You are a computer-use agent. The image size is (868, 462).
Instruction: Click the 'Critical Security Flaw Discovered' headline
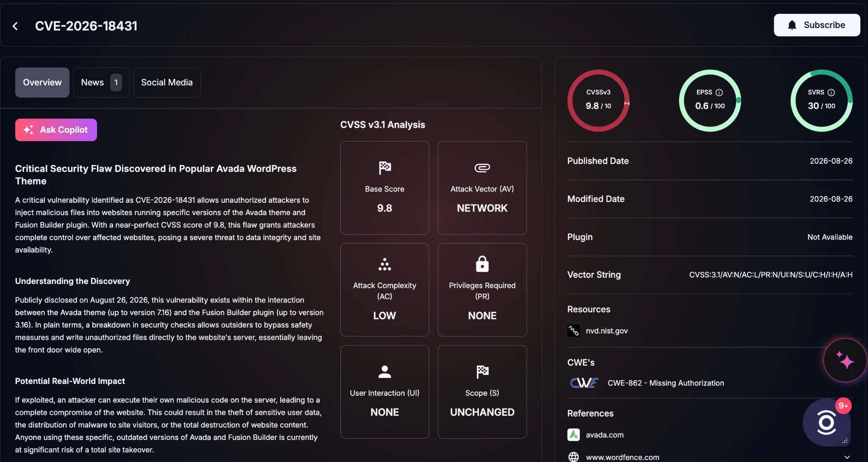pyautogui.click(x=156, y=175)
